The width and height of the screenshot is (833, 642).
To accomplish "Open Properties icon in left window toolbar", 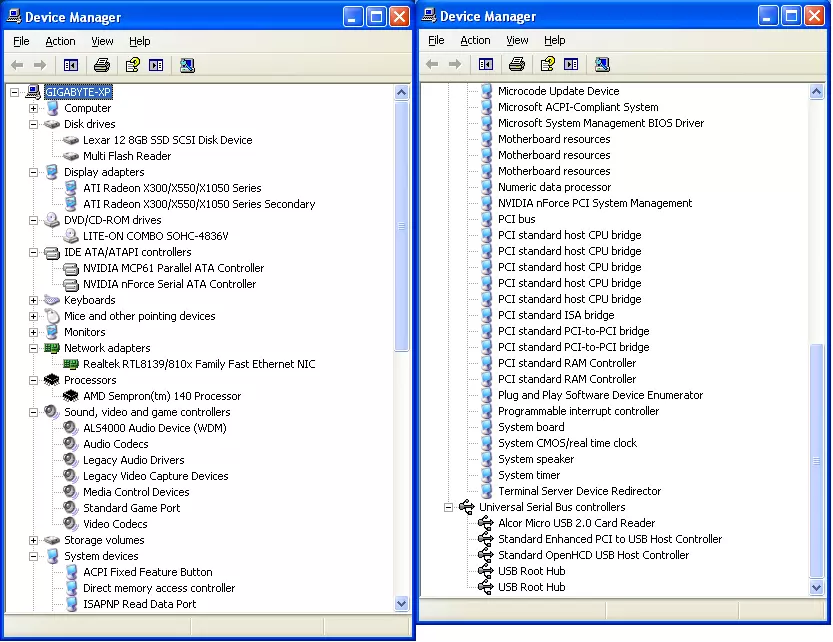I will (132, 65).
